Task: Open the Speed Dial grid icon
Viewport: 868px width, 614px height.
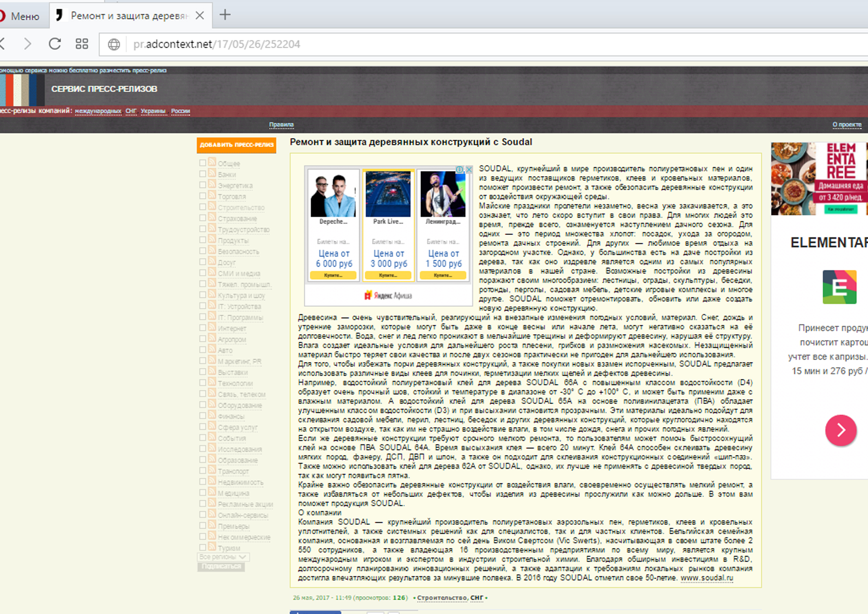Action: [82, 44]
